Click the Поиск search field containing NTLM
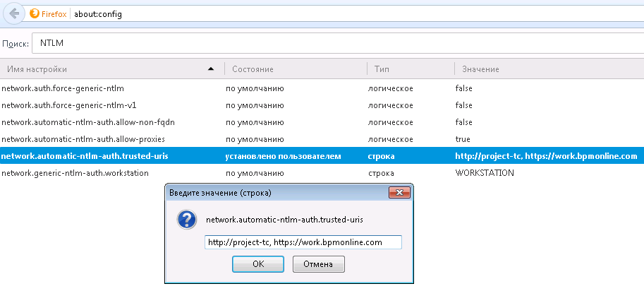 (x=338, y=43)
